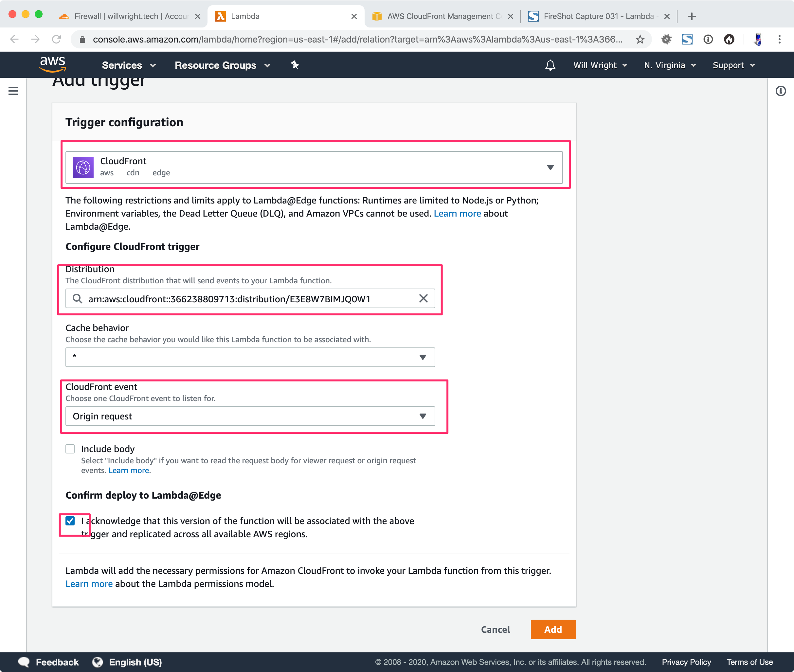
Task: Close the FireShot Capture tab
Action: click(x=667, y=16)
